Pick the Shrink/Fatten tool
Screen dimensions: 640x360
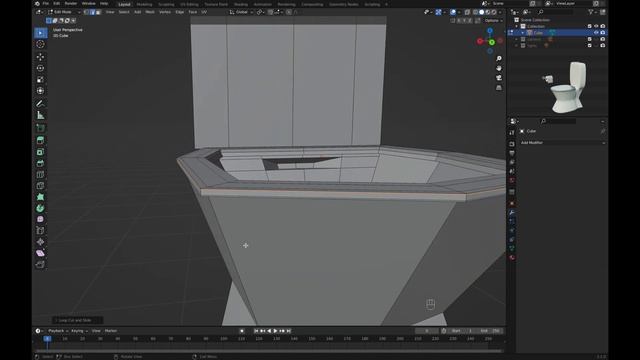(x=40, y=242)
